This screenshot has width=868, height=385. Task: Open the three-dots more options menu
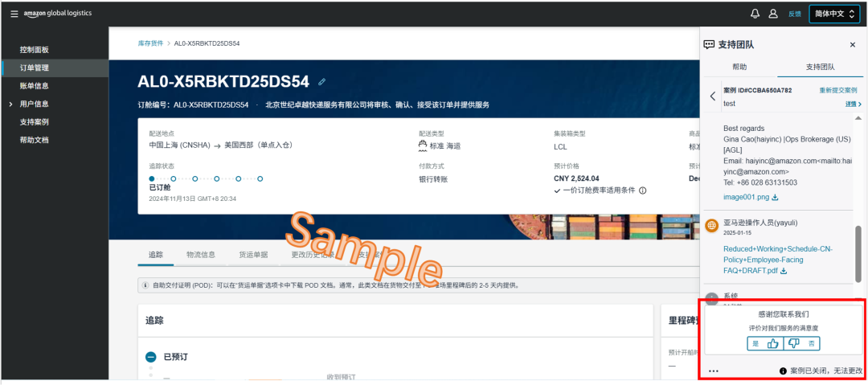(x=714, y=371)
